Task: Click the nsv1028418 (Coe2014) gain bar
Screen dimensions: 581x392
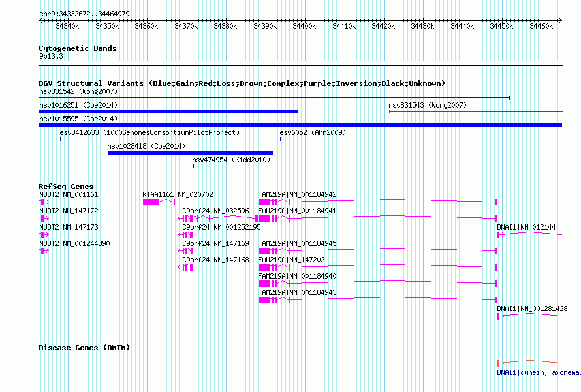Action: [x=190, y=153]
